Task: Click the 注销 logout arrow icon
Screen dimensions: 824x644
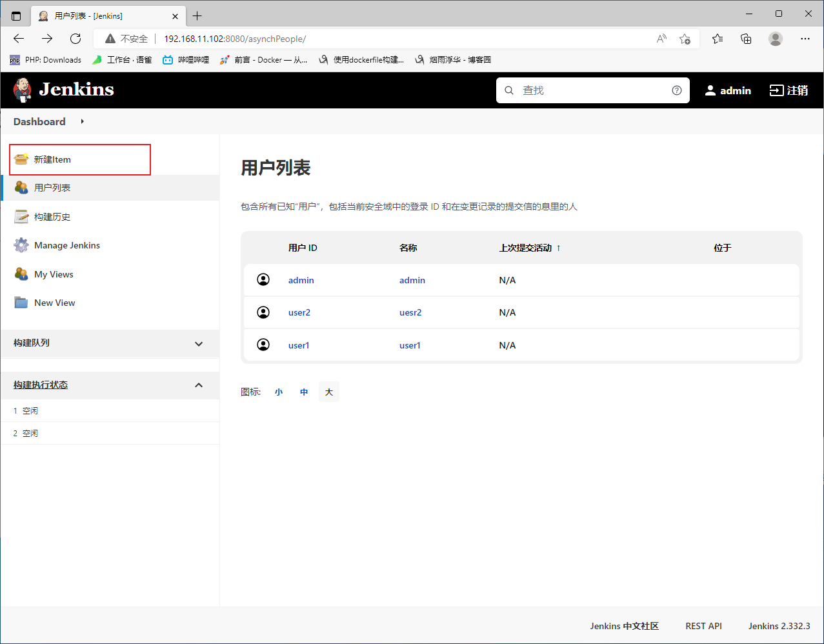Action: tap(776, 90)
